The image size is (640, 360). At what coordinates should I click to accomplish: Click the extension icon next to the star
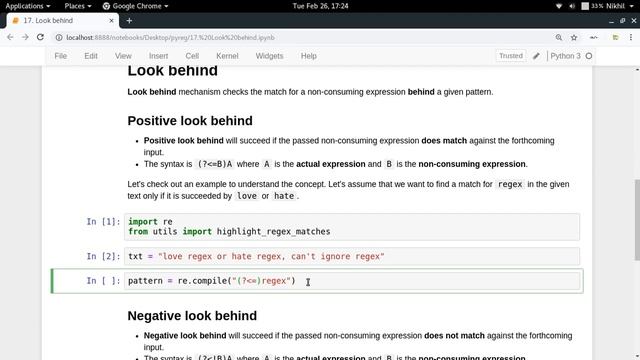[x=594, y=38]
